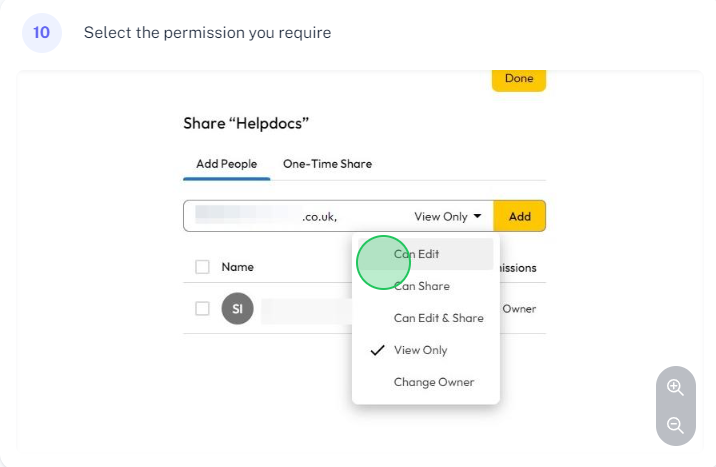Image resolution: width=716 pixels, height=467 pixels.
Task: Click the yellow Done button
Action: [x=519, y=79]
